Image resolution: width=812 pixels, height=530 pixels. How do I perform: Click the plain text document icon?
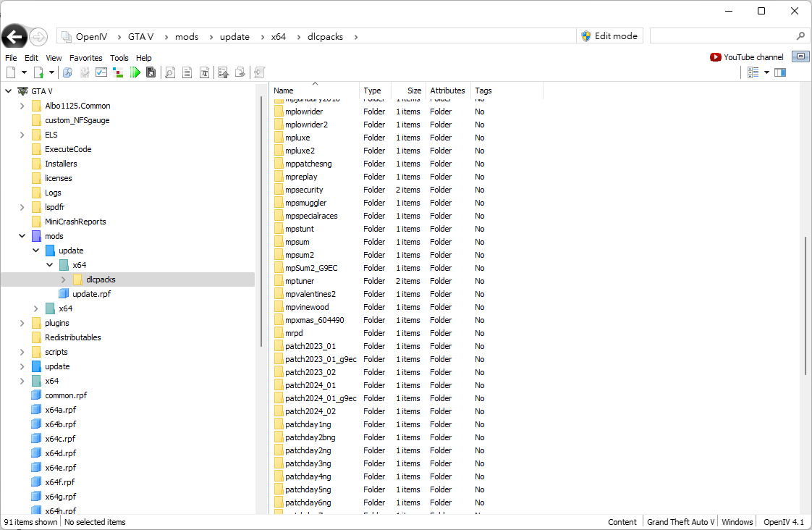(187, 72)
